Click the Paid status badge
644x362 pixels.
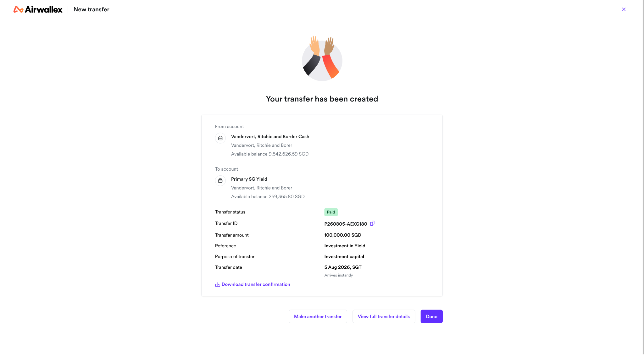[331, 212]
